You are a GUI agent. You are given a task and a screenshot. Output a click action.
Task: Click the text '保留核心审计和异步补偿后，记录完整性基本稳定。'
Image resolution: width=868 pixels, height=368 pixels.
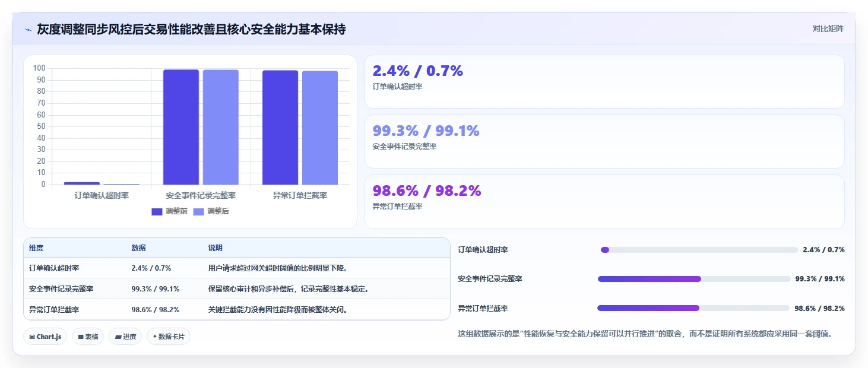pos(289,289)
